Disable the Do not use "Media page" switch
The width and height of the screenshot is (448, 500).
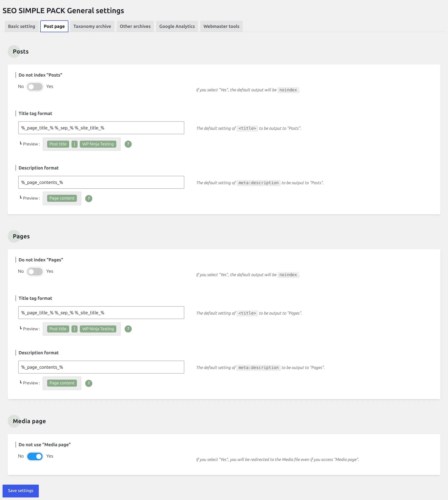pyautogui.click(x=35, y=456)
